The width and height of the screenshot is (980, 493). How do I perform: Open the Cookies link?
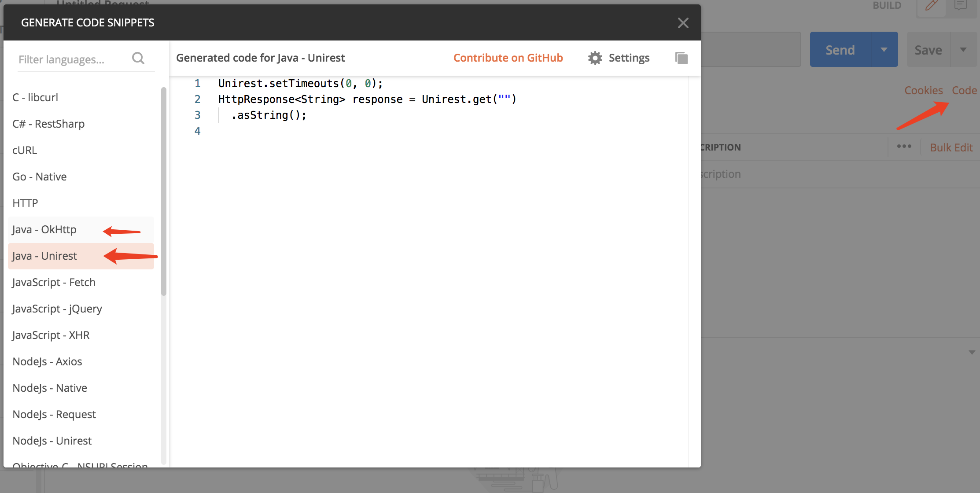pos(923,90)
